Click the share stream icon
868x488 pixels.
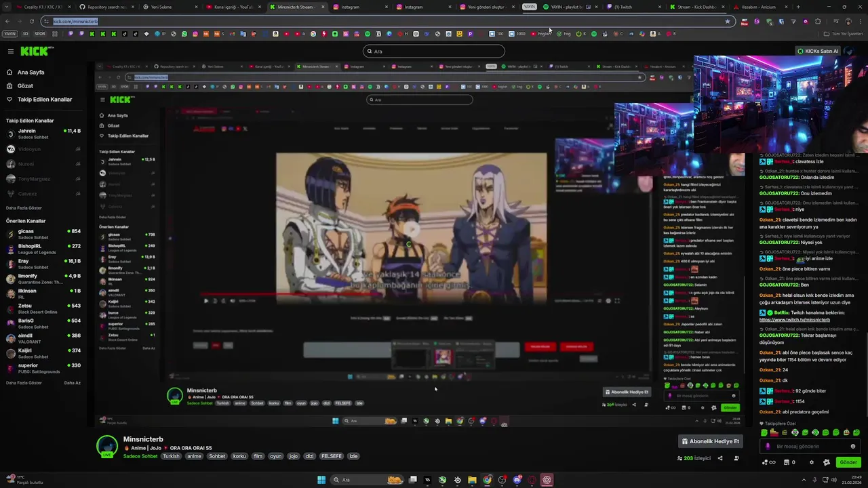pyautogui.click(x=720, y=458)
